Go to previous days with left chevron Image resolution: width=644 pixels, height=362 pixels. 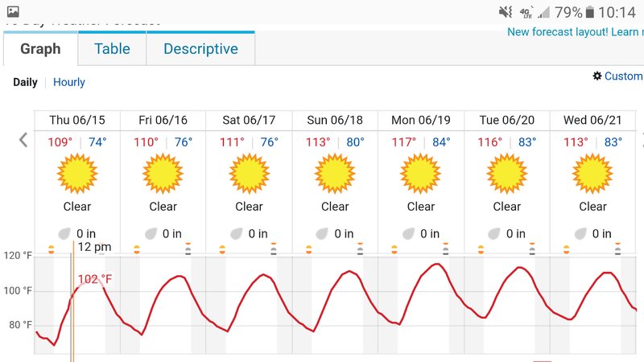click(23, 140)
